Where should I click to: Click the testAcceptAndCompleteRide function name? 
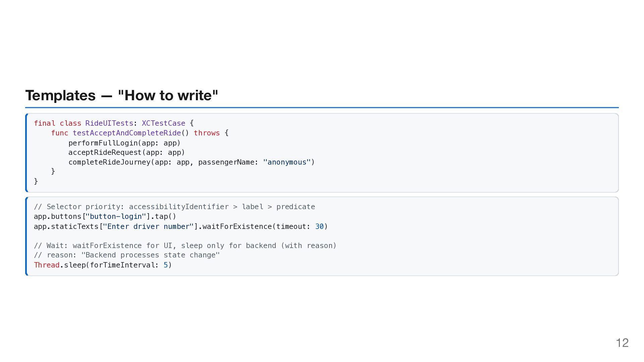[127, 133]
